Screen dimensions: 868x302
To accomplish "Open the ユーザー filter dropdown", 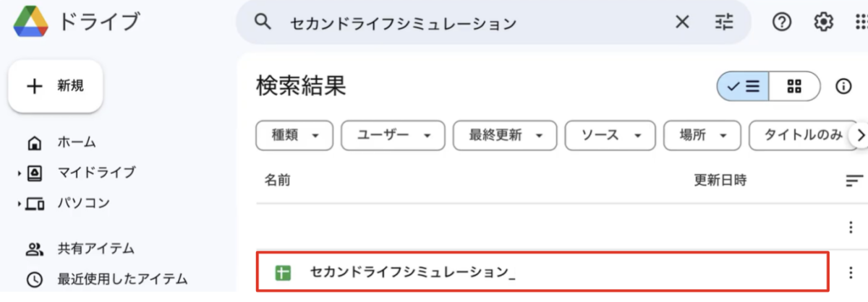I will pyautogui.click(x=393, y=135).
